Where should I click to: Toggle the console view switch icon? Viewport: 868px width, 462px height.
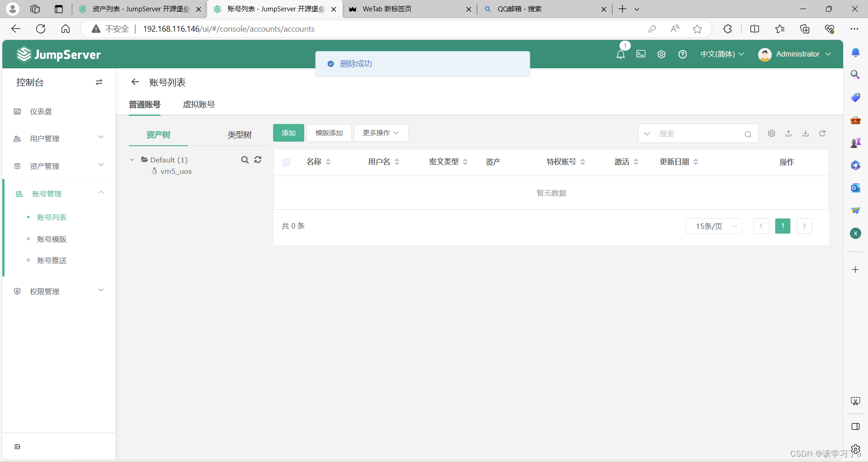point(99,82)
